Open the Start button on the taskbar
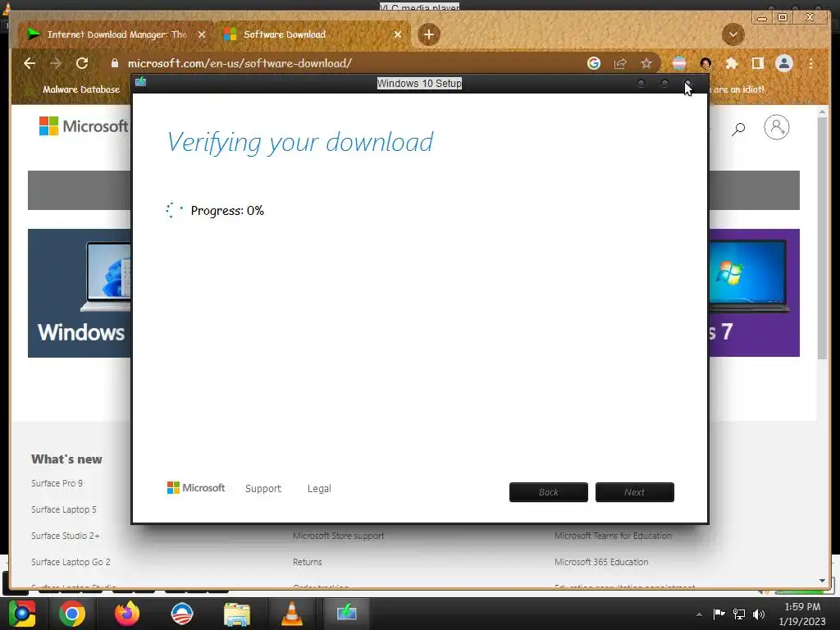Screen dimensions: 840x630 [21, 614]
